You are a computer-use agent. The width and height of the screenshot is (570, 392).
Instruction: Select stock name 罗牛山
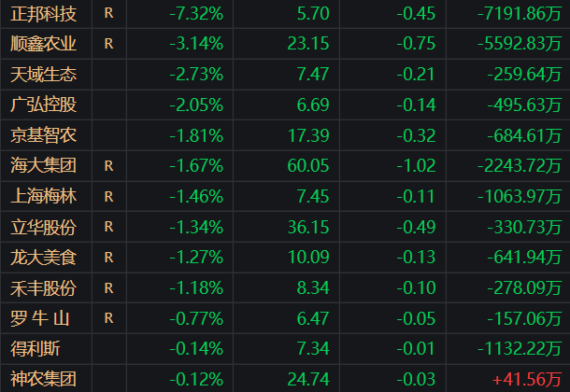(39, 318)
